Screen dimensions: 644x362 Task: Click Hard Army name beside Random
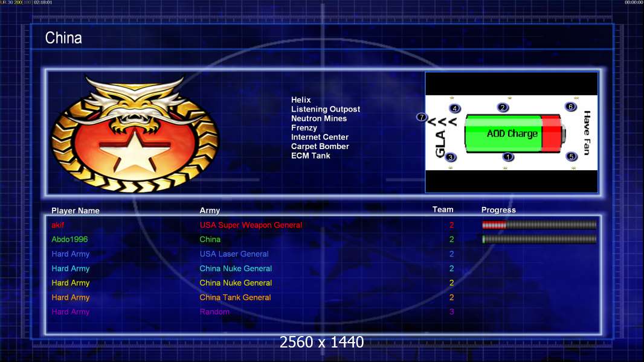(x=70, y=312)
